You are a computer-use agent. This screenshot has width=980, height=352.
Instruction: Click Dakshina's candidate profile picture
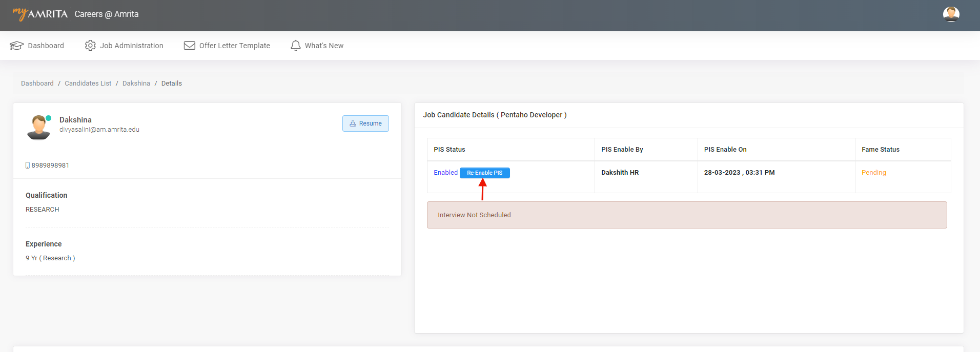click(x=38, y=127)
